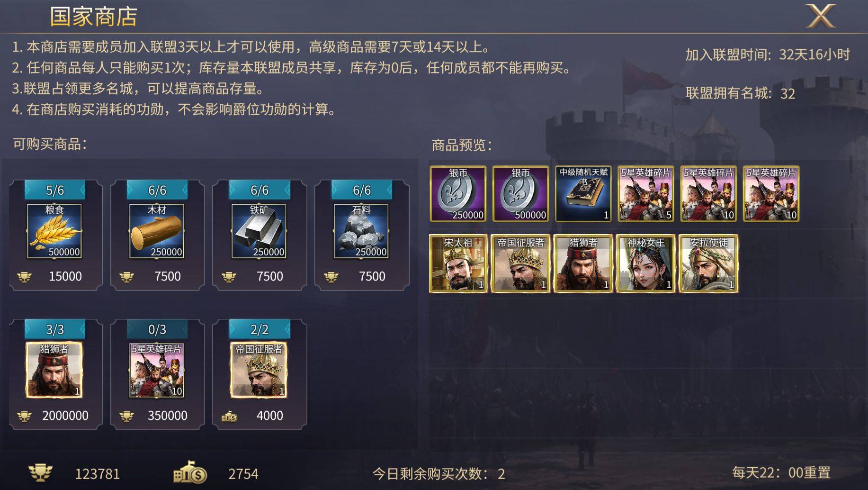Tap the merit trophy balance 123781
This screenshot has height=490, width=868.
click(x=74, y=473)
